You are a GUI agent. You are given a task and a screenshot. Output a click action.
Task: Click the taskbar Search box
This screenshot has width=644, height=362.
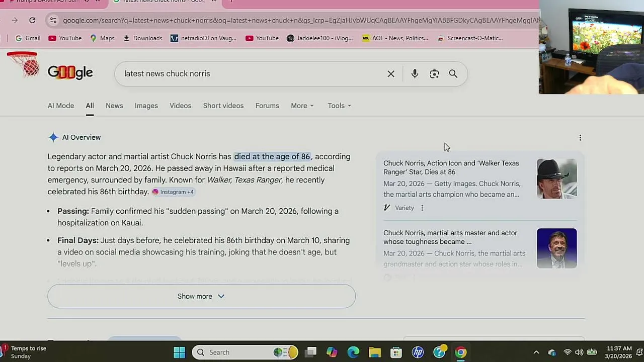[x=246, y=352]
